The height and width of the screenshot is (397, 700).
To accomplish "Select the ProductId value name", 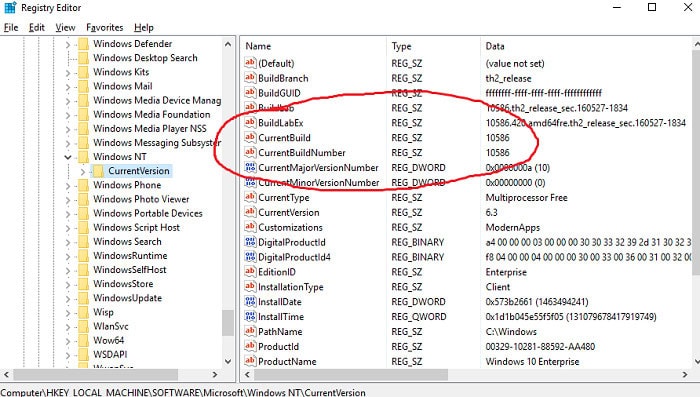I will coord(279,347).
